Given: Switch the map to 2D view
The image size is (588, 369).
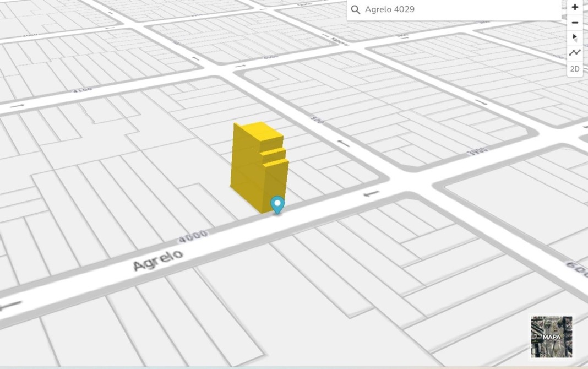Looking at the screenshot, I should click(575, 69).
